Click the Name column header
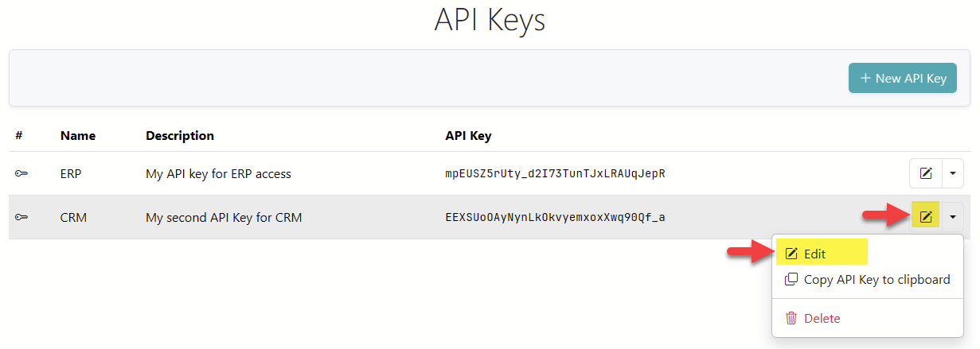Screen dimensions: 980x349 (78, 136)
